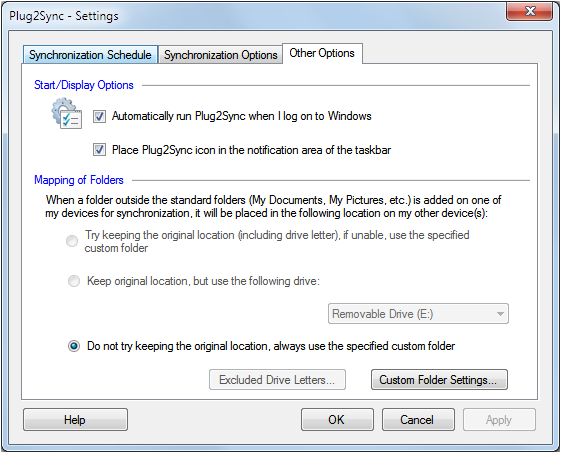The height and width of the screenshot is (453, 561).
Task: Open Custom Folder Settings
Action: point(439,380)
